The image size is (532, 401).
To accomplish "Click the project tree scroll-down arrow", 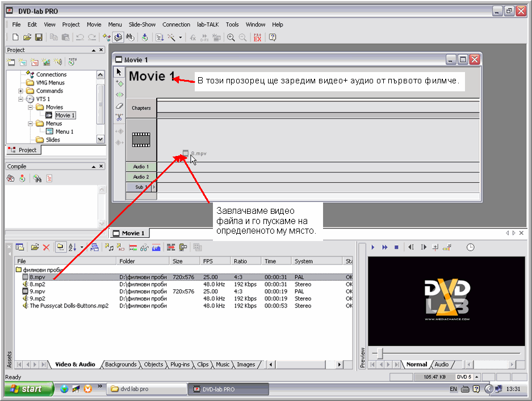I will [x=100, y=139].
